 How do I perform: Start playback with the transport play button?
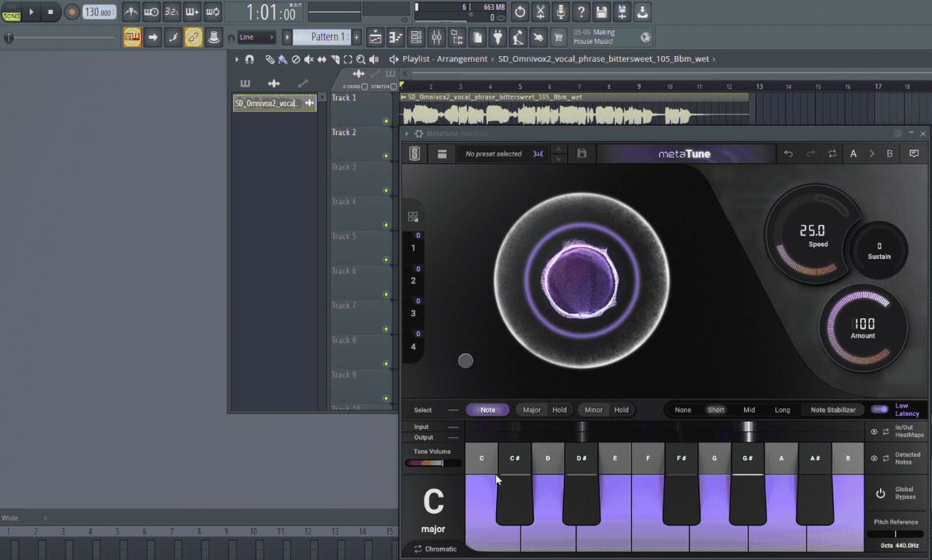pyautogui.click(x=31, y=12)
